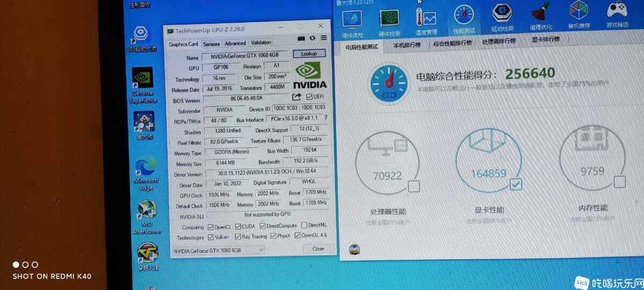The image size is (644, 290).
Task: Click Bus Interface question mark icon
Action: 325,118
